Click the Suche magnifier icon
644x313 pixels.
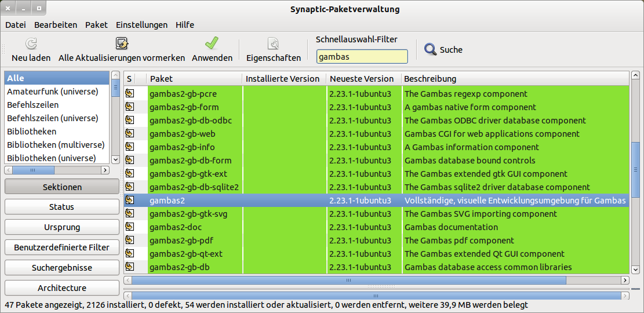click(430, 50)
